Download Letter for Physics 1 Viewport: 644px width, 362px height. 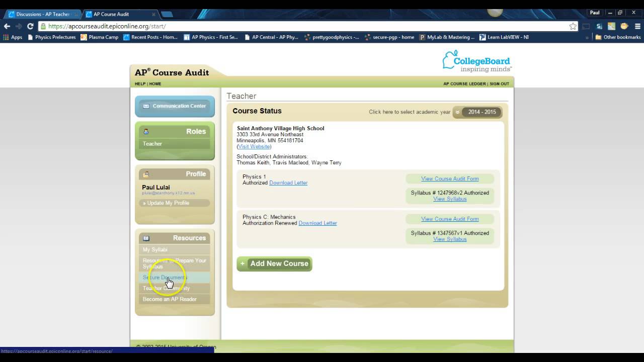tap(288, 183)
